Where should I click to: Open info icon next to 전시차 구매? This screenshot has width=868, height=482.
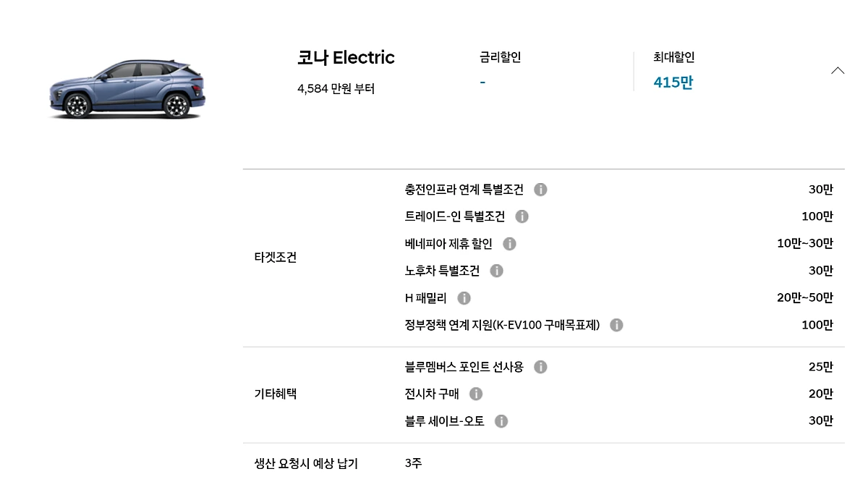coord(475,394)
